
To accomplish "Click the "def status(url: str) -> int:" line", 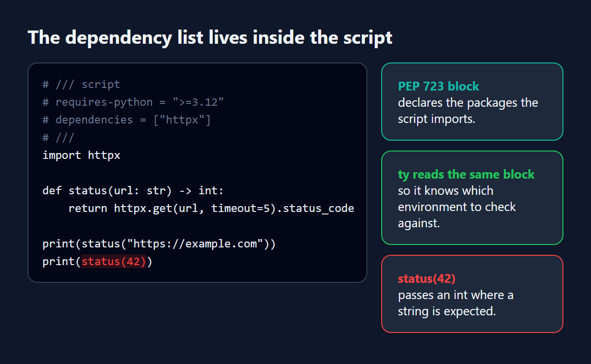I will (x=133, y=191).
